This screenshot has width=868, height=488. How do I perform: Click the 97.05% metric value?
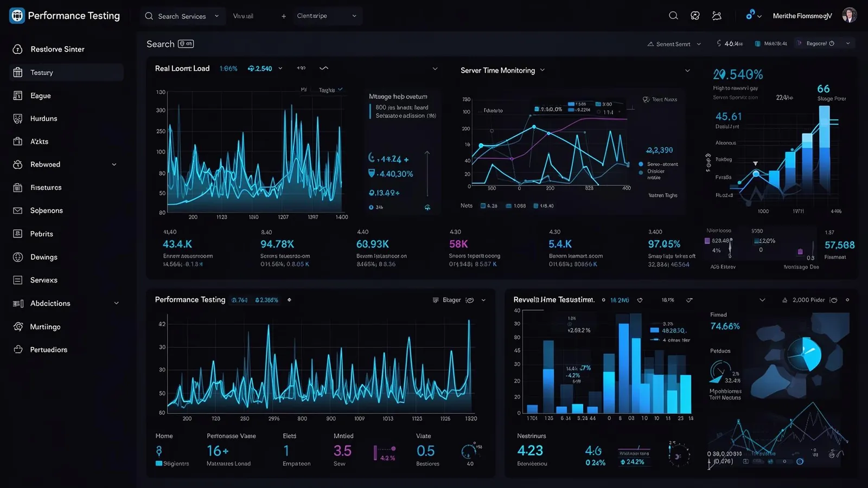click(x=664, y=245)
